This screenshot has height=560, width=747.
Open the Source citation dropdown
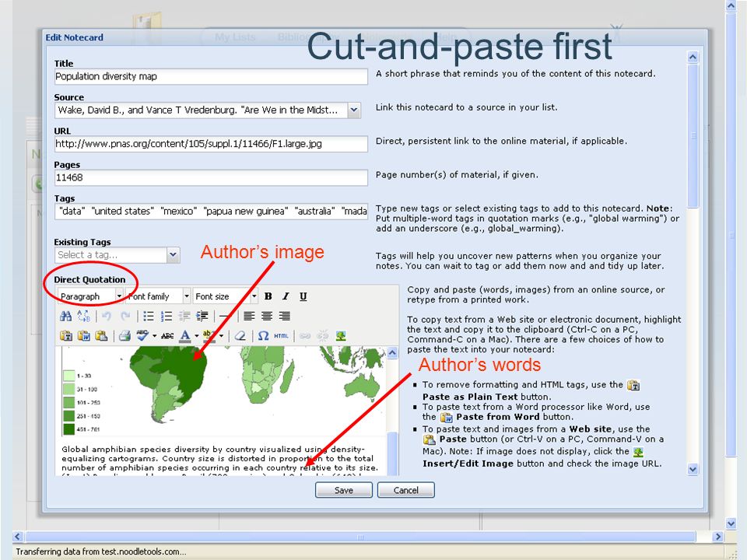[x=353, y=110]
